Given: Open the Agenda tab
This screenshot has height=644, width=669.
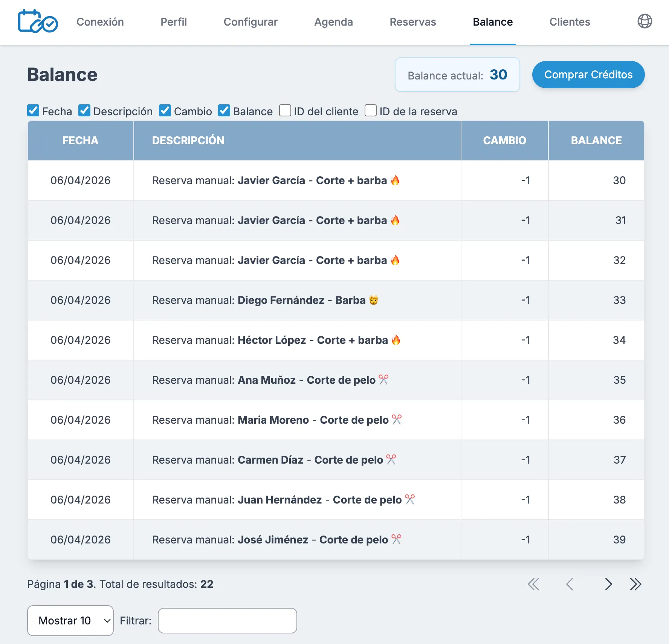Looking at the screenshot, I should 333,22.
